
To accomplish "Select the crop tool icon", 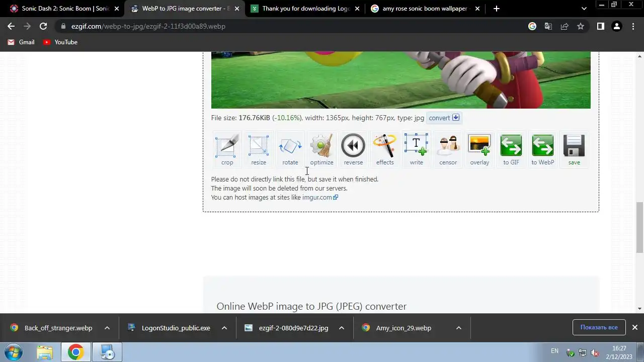I will point(227,149).
